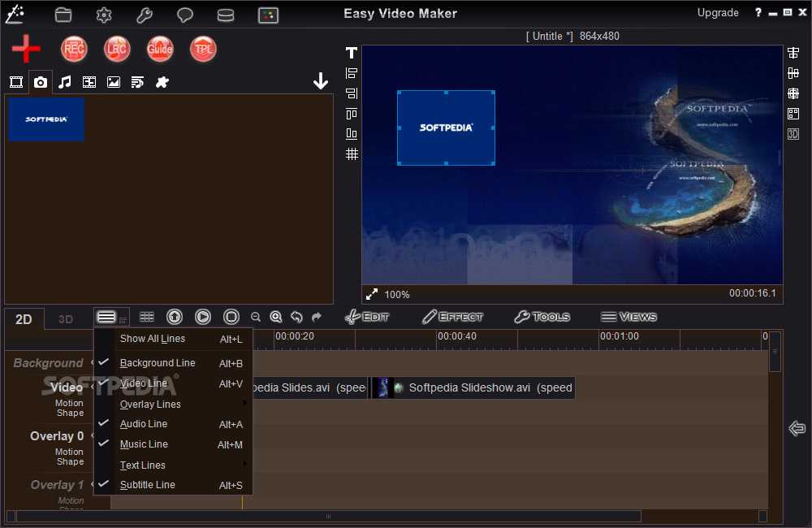This screenshot has height=528, width=812.
Task: Zoom in the timeline
Action: coord(276,317)
